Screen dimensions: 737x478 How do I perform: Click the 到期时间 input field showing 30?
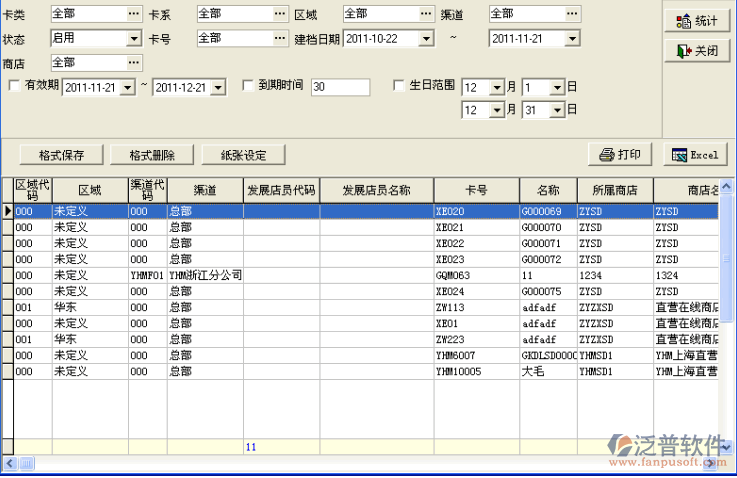339,87
